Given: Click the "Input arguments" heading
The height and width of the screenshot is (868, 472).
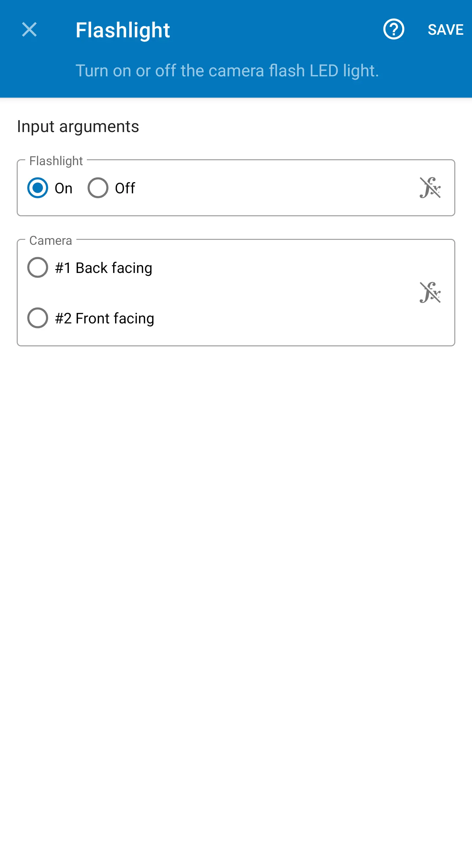Looking at the screenshot, I should point(78,127).
